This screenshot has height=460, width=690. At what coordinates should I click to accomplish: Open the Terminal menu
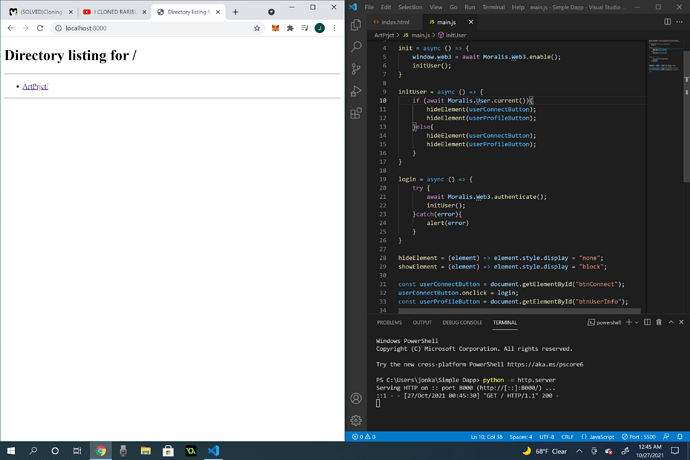point(493,7)
